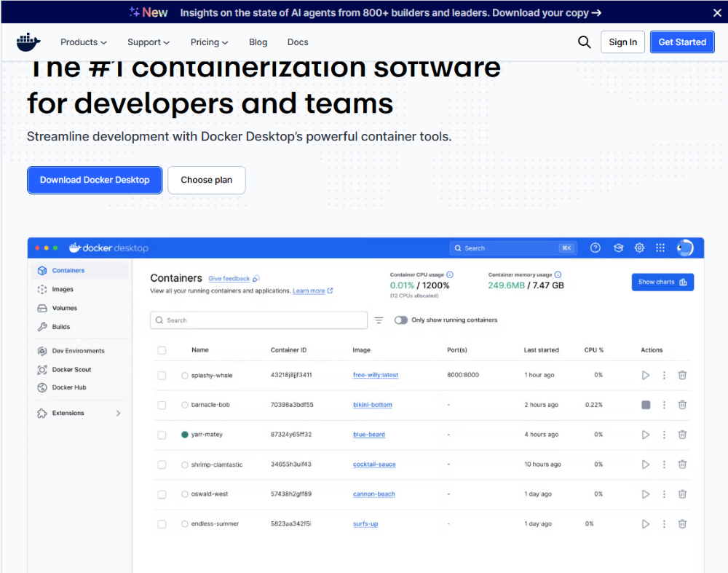Check the select-all checkbox in the table header
Screen dimensions: 728x573
click(162, 350)
